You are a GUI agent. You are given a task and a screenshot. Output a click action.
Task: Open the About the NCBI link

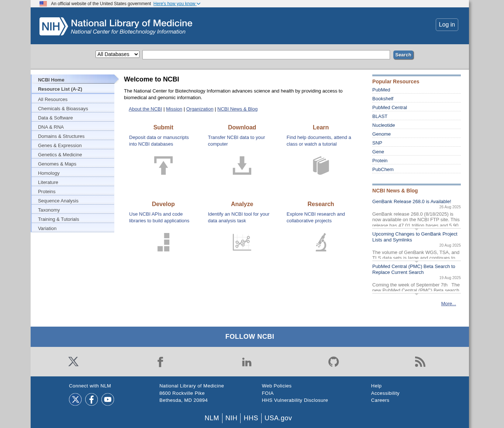pyautogui.click(x=145, y=109)
